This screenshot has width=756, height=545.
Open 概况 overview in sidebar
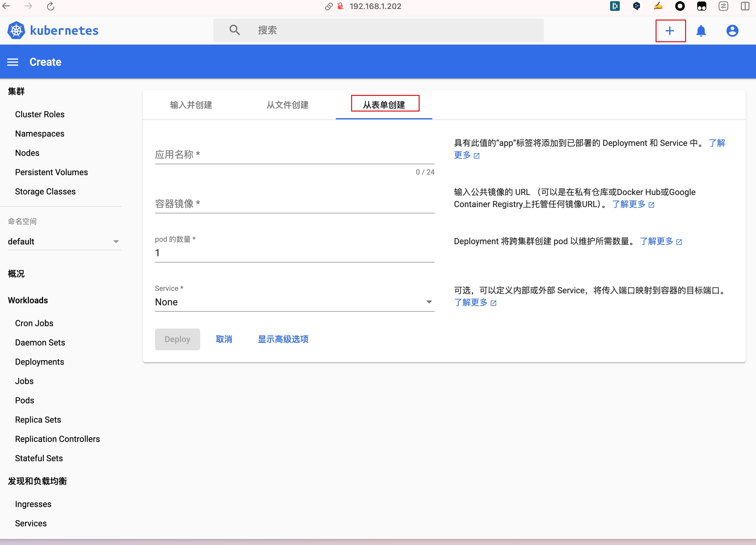(x=16, y=274)
